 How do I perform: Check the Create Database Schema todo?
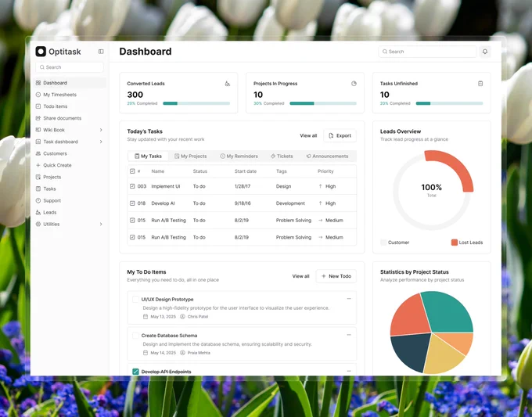tap(135, 336)
